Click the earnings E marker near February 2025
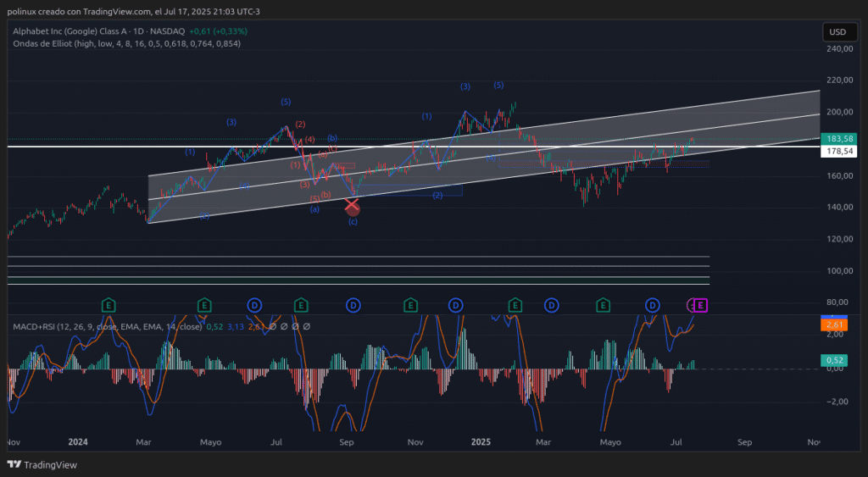This screenshot has height=477, width=868. [x=515, y=304]
